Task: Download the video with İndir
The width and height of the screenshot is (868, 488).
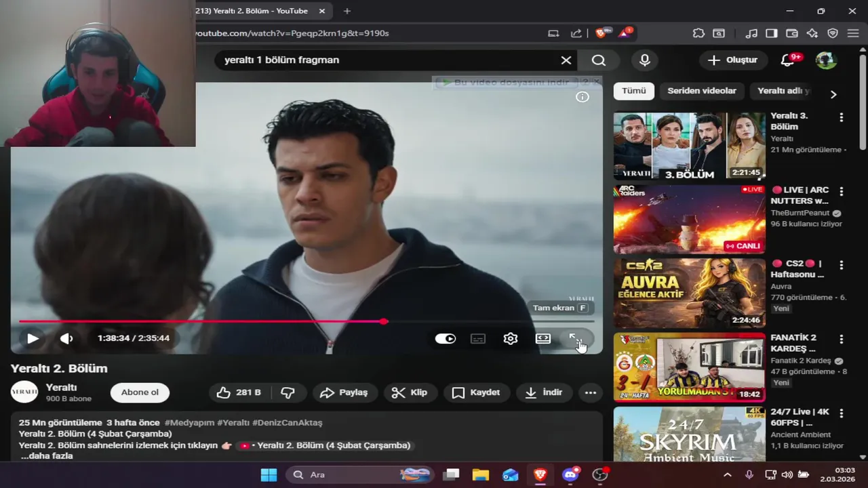Action: pyautogui.click(x=544, y=392)
